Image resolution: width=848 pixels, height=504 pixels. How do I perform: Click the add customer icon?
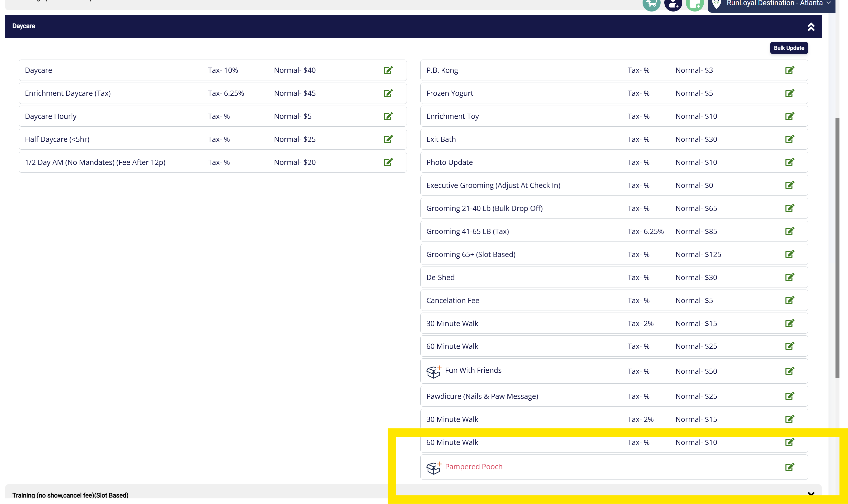click(x=673, y=4)
